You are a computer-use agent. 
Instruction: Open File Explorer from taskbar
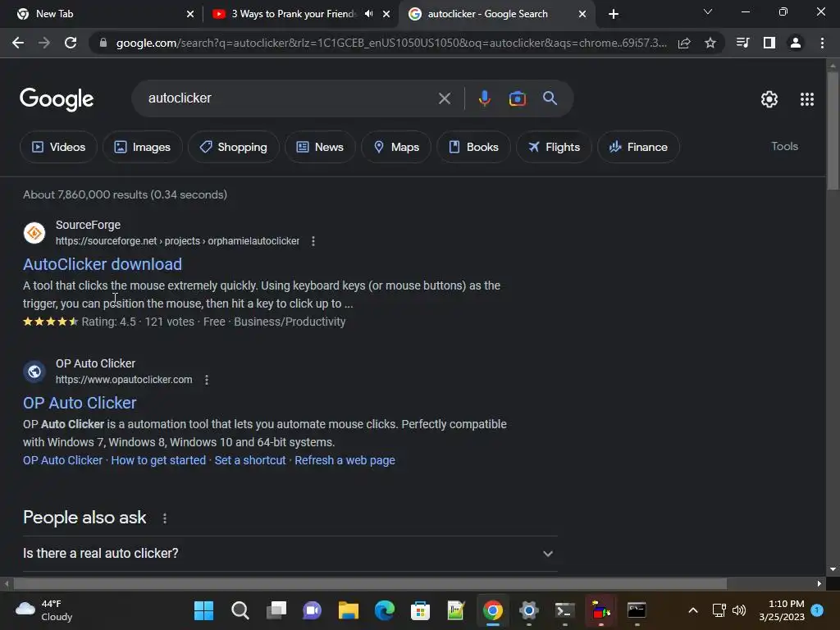(348, 610)
